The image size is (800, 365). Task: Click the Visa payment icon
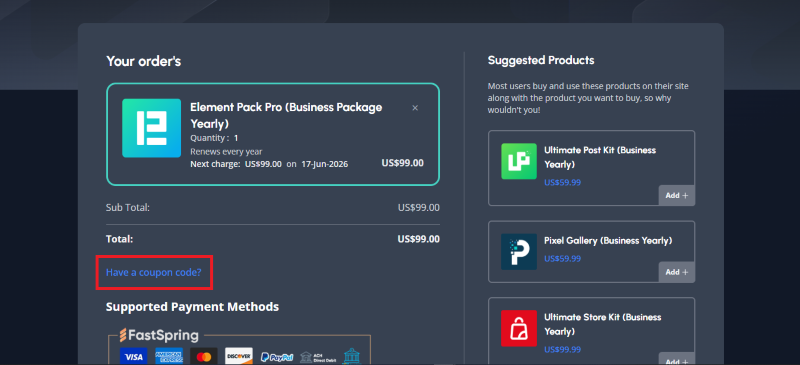(x=134, y=356)
